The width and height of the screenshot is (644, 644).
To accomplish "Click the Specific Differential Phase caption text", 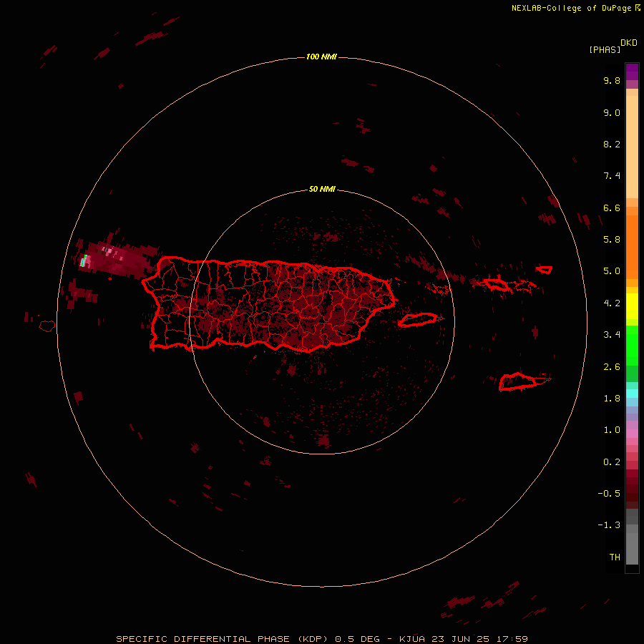I will [x=322, y=639].
